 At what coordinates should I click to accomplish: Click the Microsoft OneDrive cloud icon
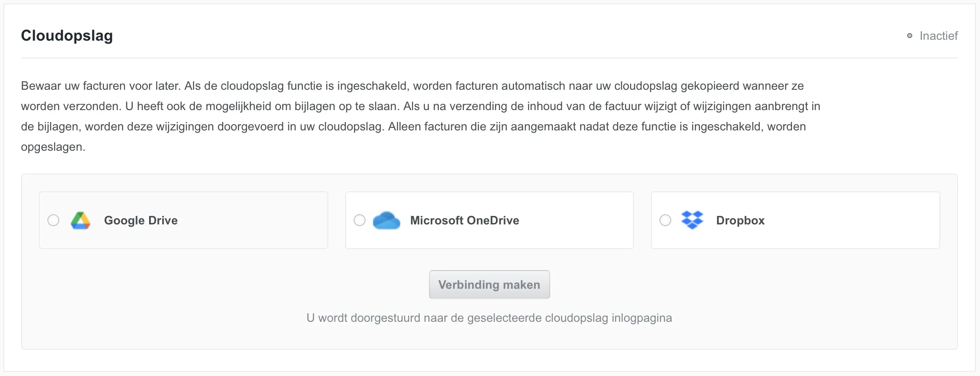386,221
